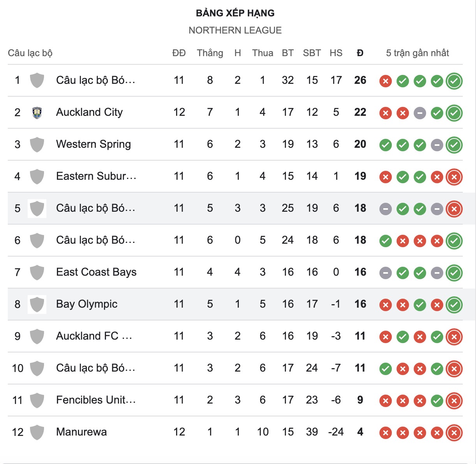Select the red loss marker in Manurewa's last match
The height and width of the screenshot is (464, 476).
coord(453,433)
